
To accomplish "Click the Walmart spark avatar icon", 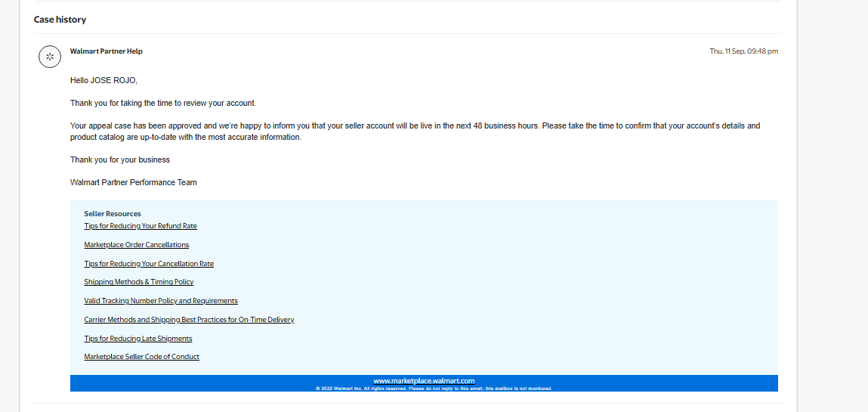I will click(50, 57).
